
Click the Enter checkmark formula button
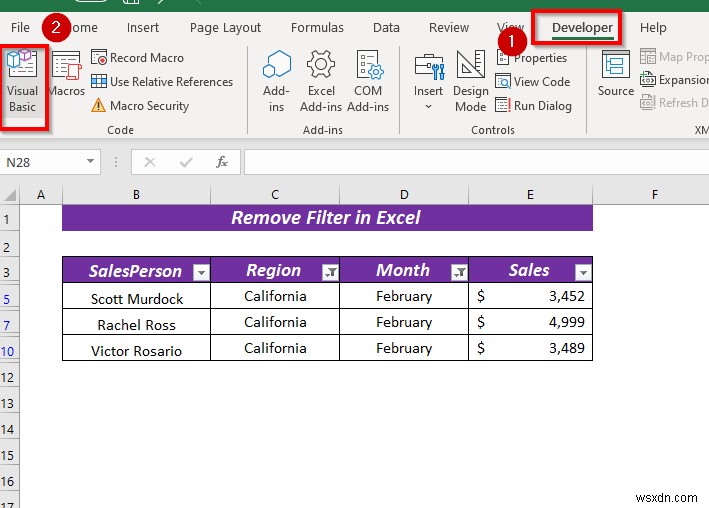point(186,162)
